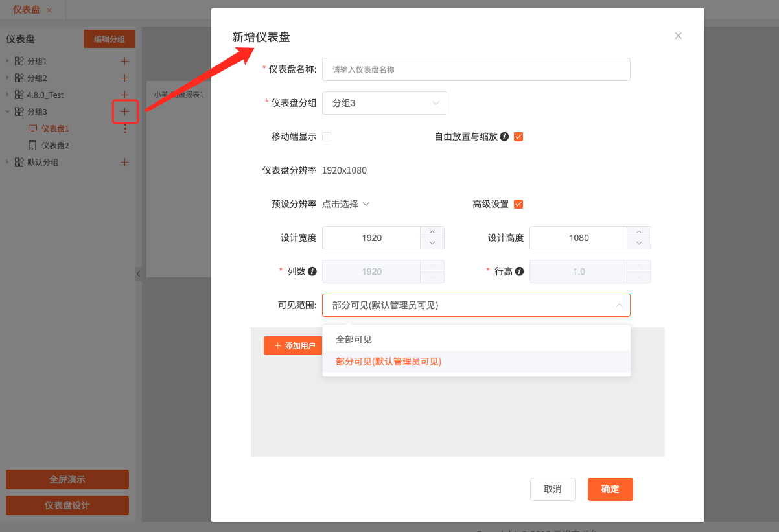Open the three-dot menu for 仪表盘1
The height and width of the screenshot is (532, 779).
[x=125, y=129]
